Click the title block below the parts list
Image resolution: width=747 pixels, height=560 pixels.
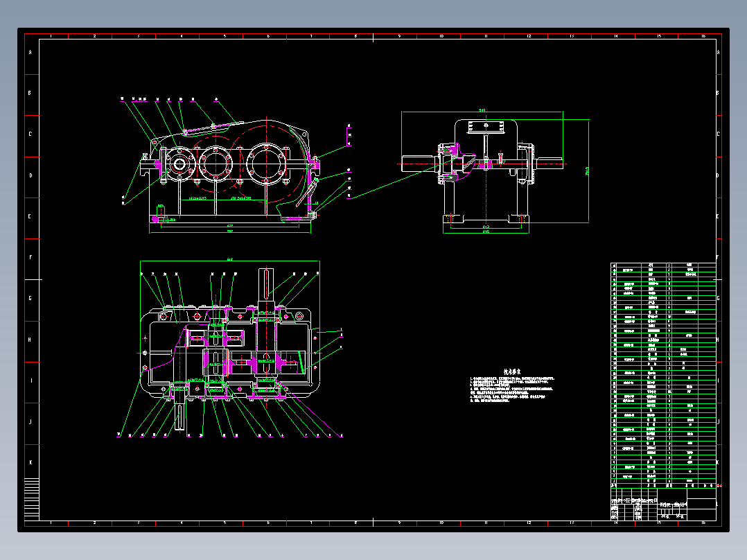(x=663, y=505)
